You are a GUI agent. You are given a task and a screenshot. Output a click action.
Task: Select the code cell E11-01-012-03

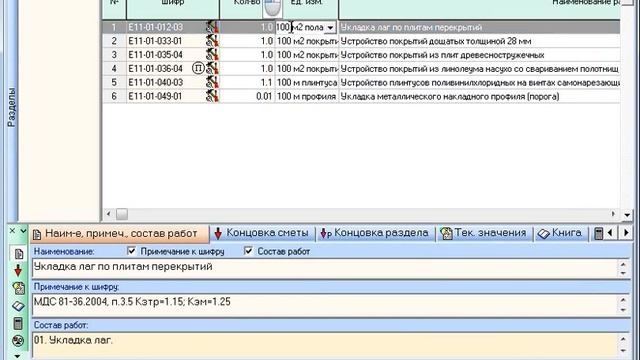tap(156, 27)
